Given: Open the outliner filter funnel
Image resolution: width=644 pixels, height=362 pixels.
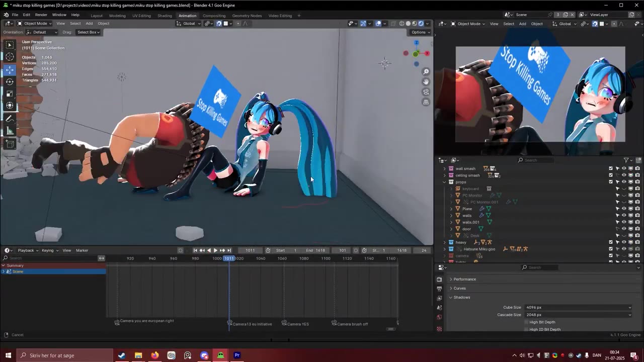Looking at the screenshot, I should pyautogui.click(x=627, y=160).
